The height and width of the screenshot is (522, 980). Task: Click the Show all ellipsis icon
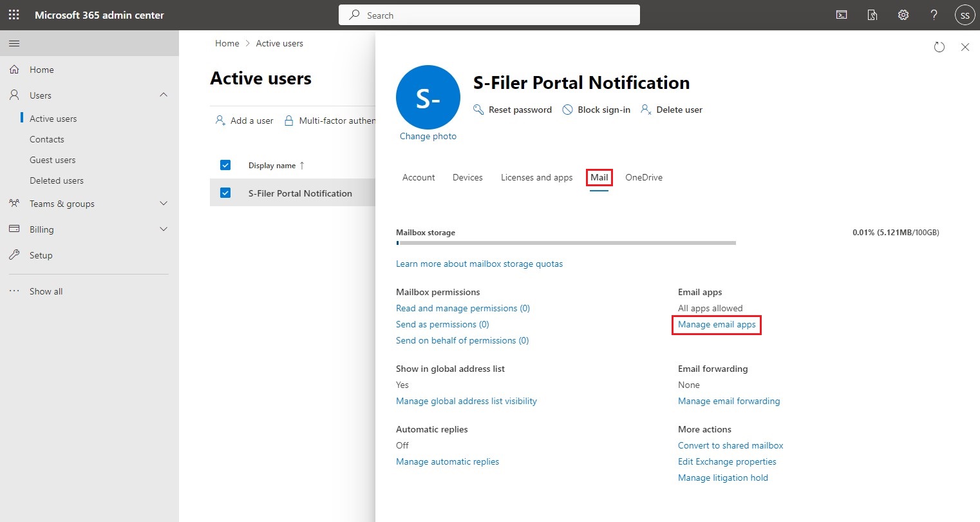tap(14, 291)
